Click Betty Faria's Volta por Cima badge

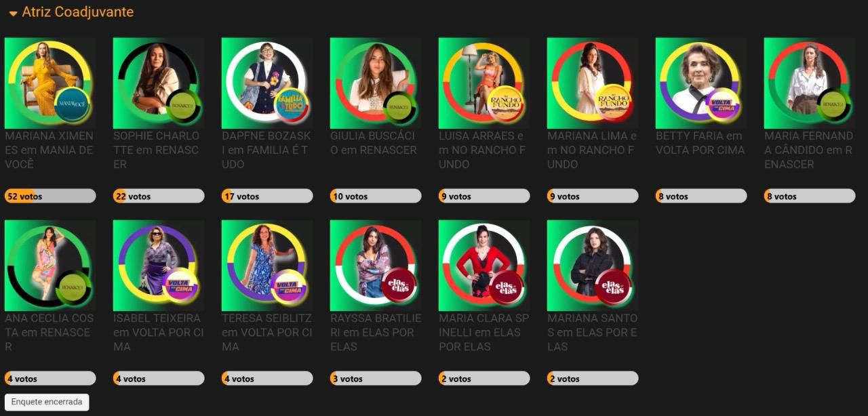(723, 106)
